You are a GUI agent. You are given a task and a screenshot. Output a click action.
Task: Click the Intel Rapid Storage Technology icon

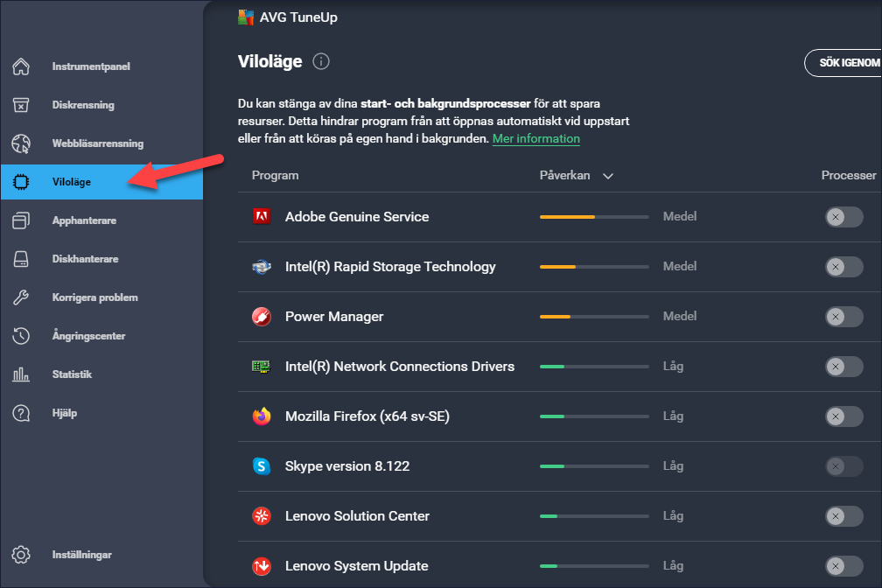[x=262, y=267]
